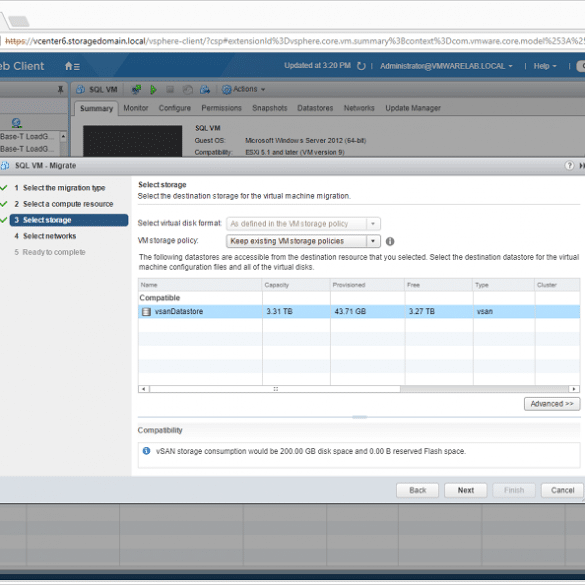
Task: Switch to the Monitor tab
Action: click(136, 108)
